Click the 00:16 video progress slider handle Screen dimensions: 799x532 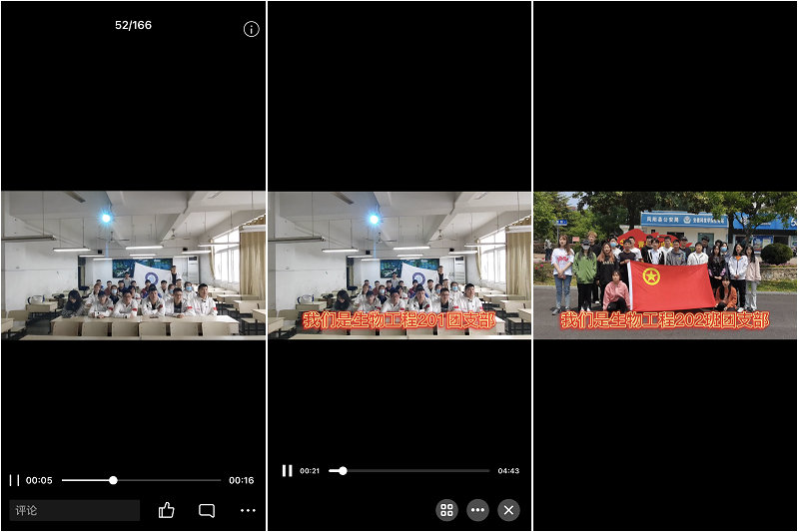point(113,480)
